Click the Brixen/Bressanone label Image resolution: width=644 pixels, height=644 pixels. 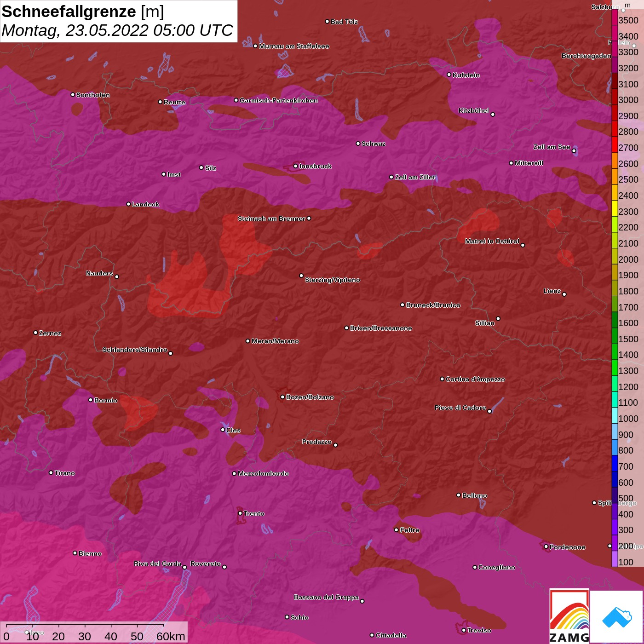[381, 328]
